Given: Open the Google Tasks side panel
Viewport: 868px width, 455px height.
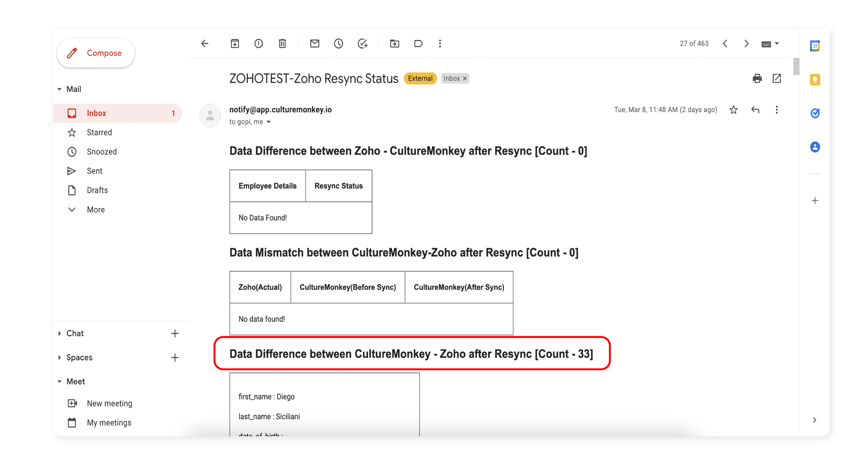Looking at the screenshot, I should pyautogui.click(x=815, y=113).
